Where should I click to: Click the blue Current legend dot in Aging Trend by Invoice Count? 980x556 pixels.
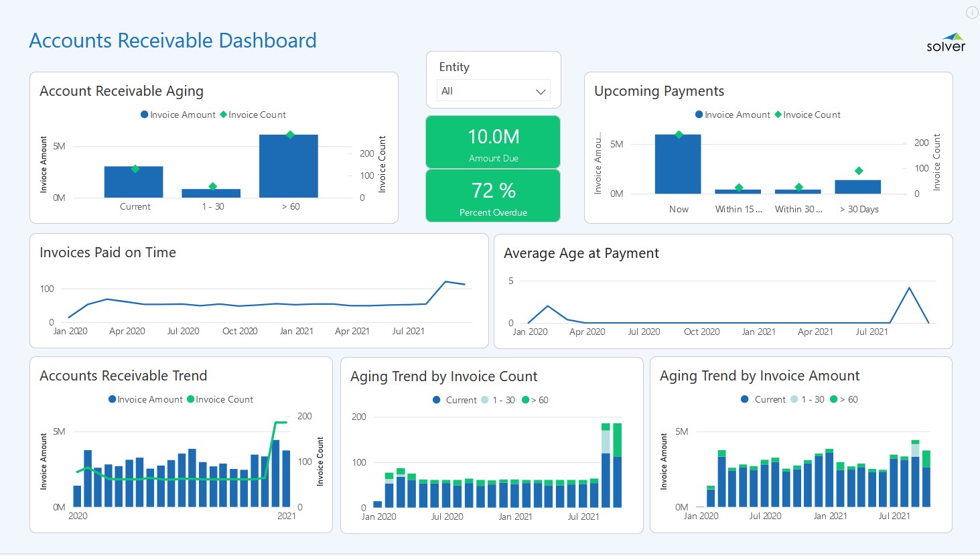click(437, 400)
